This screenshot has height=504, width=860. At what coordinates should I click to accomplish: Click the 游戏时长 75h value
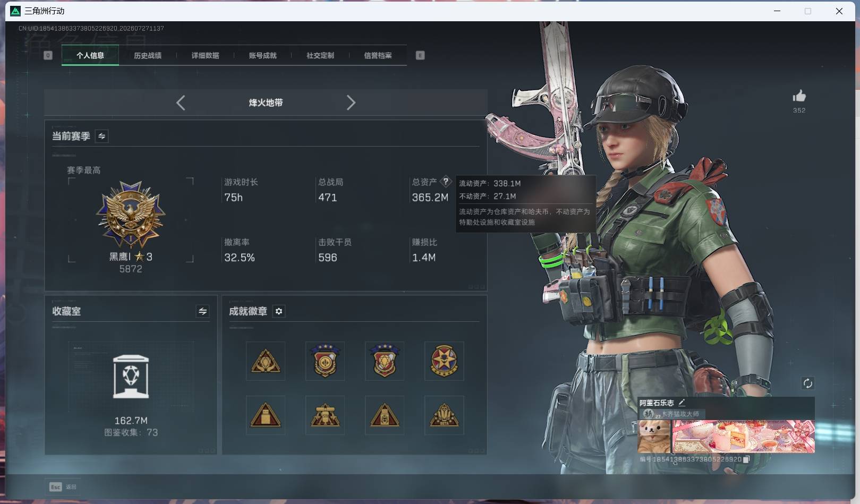click(x=233, y=198)
